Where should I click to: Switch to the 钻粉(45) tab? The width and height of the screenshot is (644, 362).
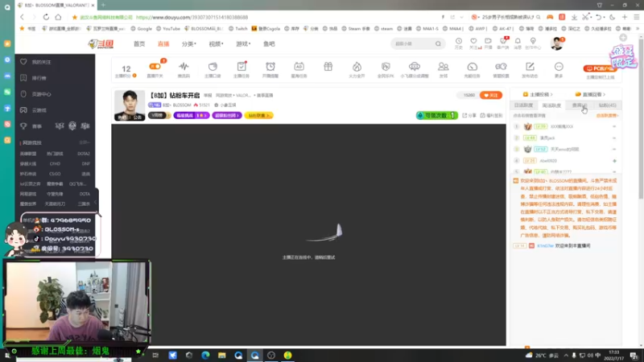608,105
